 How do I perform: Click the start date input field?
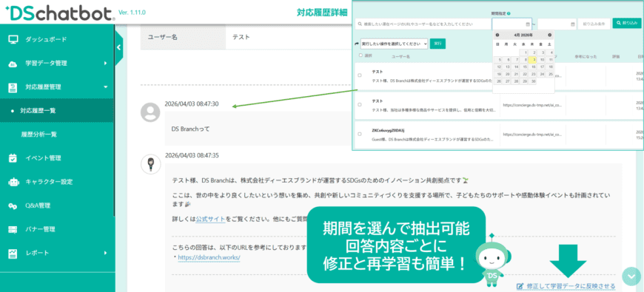coord(511,24)
